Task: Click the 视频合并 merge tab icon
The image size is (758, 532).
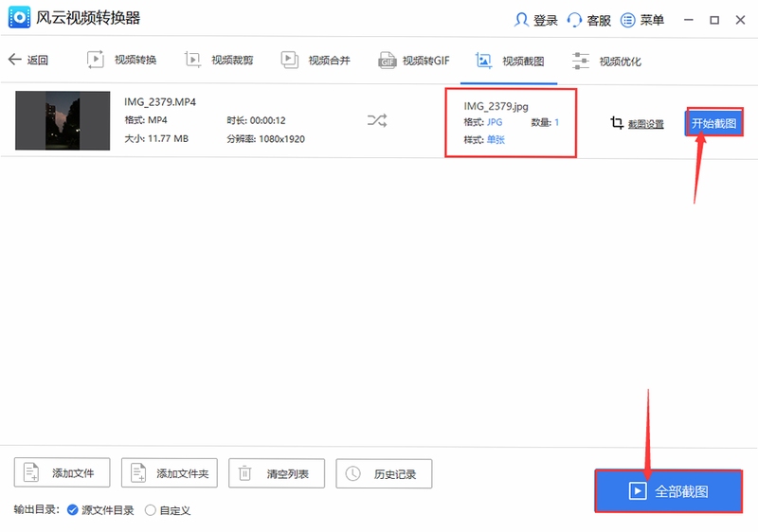Action: (290, 60)
